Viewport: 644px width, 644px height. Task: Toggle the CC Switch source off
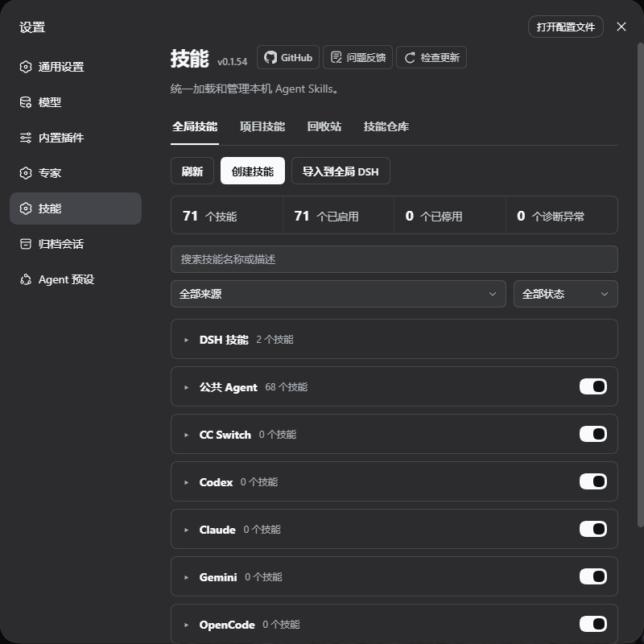tap(592, 434)
